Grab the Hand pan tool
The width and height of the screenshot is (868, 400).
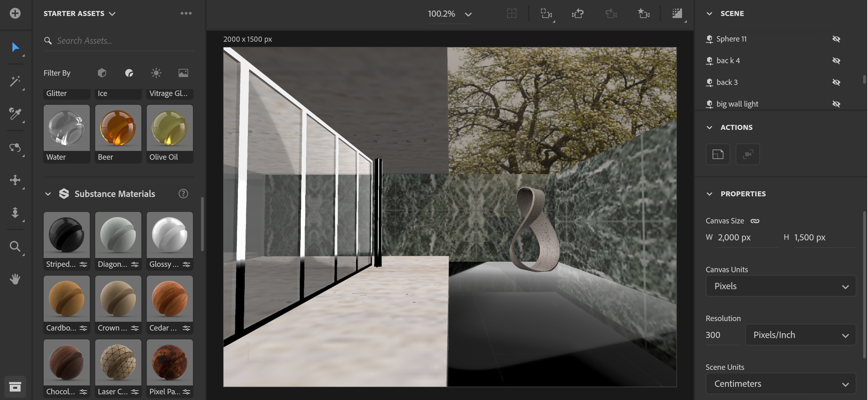15,279
